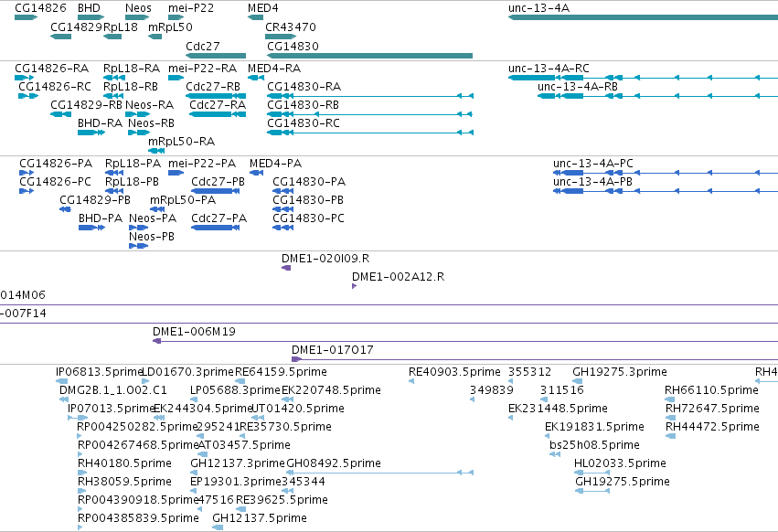The image size is (778, 532).
Task: Select the long unc-13-4A gene bar
Action: (x=643, y=17)
